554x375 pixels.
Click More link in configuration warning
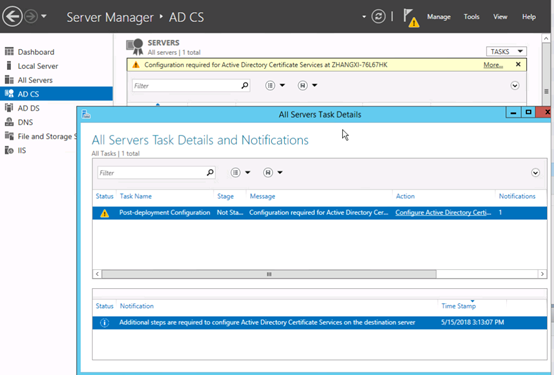[x=493, y=65]
